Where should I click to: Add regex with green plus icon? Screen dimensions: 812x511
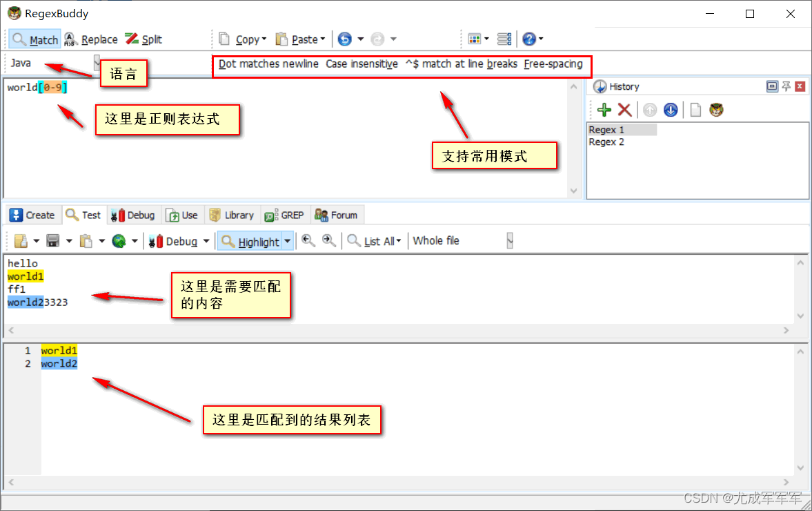(604, 110)
